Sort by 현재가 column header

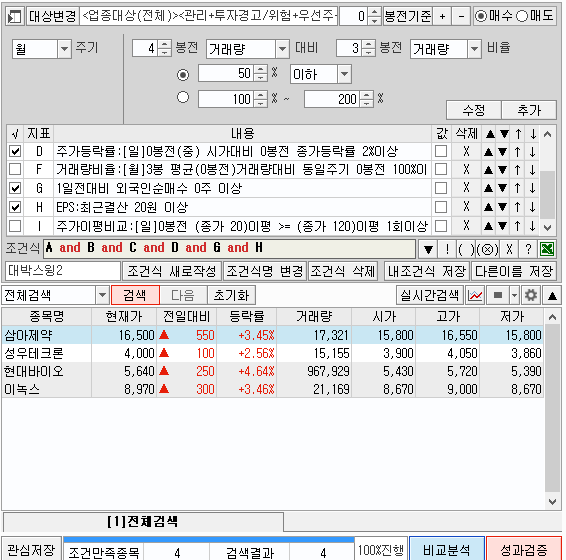point(124,317)
